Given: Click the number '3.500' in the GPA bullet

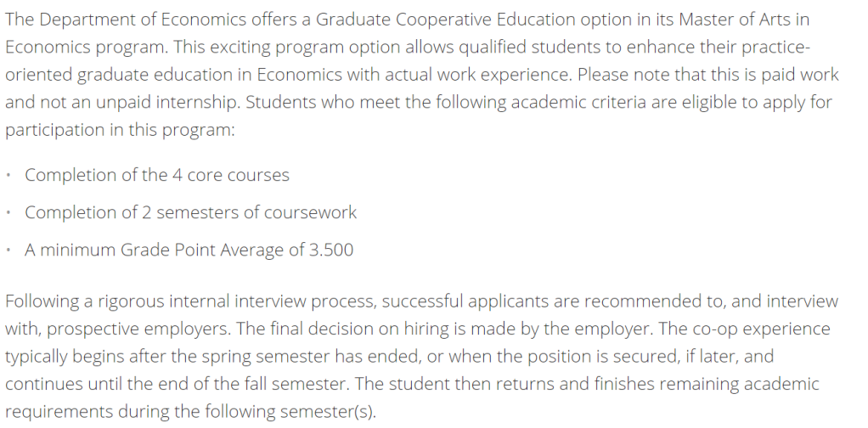Looking at the screenshot, I should pos(331,250).
